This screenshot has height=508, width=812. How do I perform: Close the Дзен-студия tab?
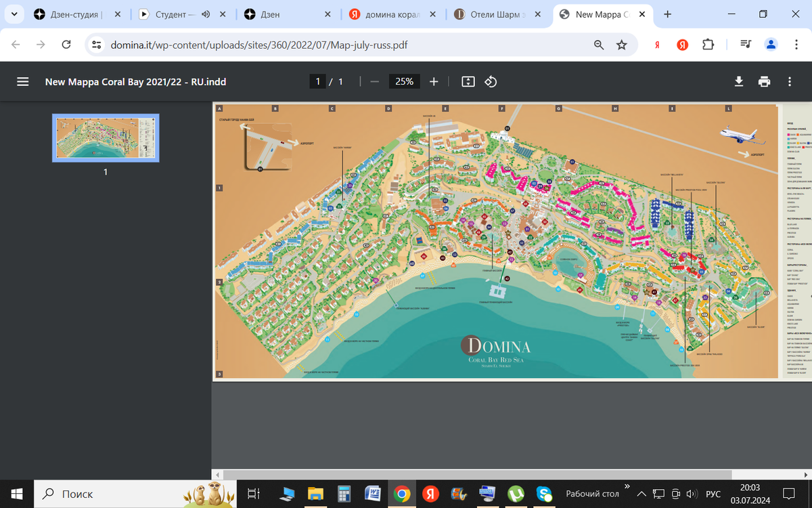118,14
